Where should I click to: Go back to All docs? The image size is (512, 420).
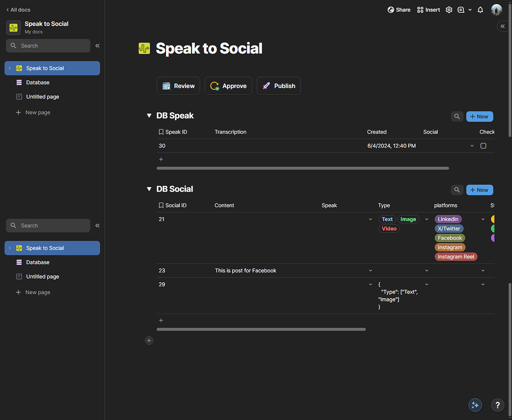[18, 9]
